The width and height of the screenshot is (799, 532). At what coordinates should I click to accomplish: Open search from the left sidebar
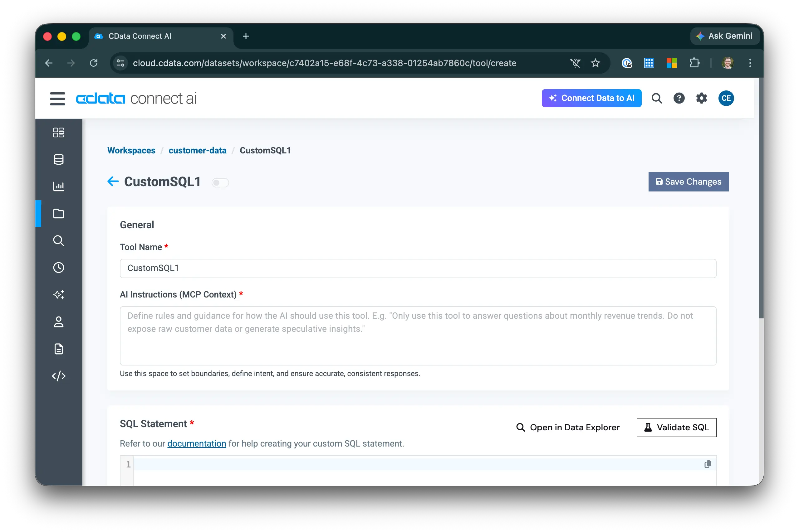pyautogui.click(x=59, y=241)
